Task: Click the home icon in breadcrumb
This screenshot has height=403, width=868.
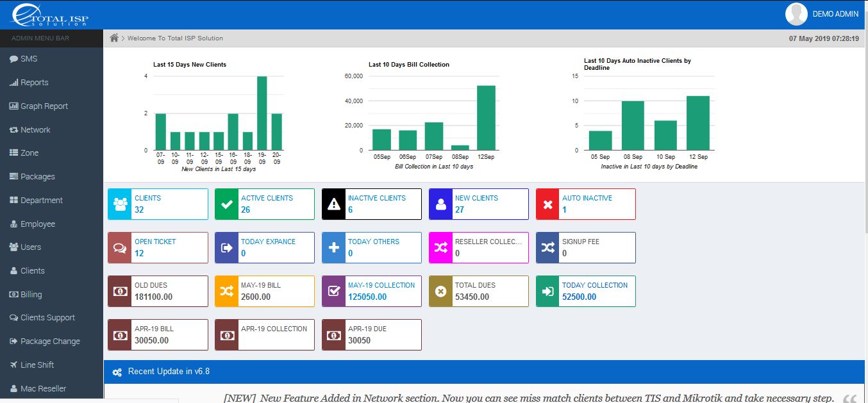Action: coord(114,38)
